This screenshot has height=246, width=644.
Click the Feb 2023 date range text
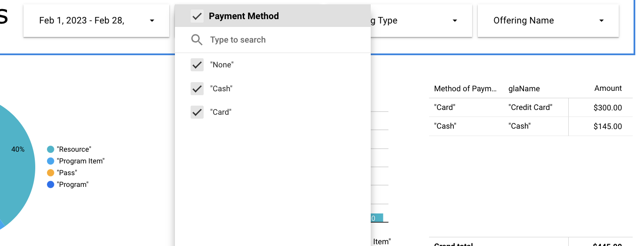(82, 20)
